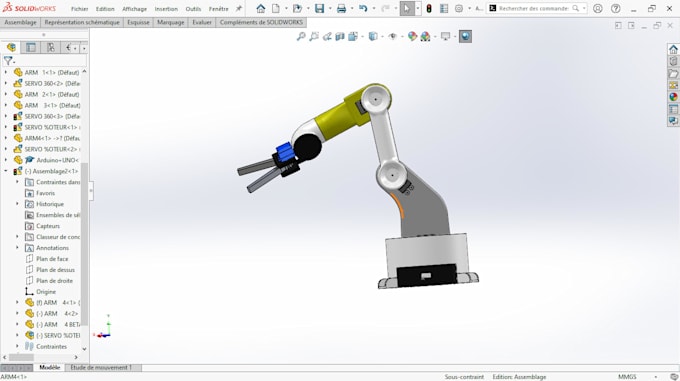Viewport: 680px width, 381px height.
Task: Click Zoom to Area icon
Action: [314, 36]
